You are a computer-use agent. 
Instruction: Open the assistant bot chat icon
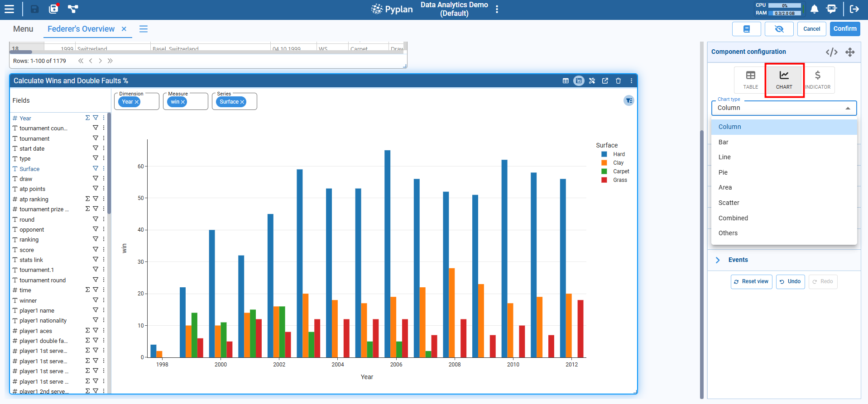pyautogui.click(x=831, y=9)
